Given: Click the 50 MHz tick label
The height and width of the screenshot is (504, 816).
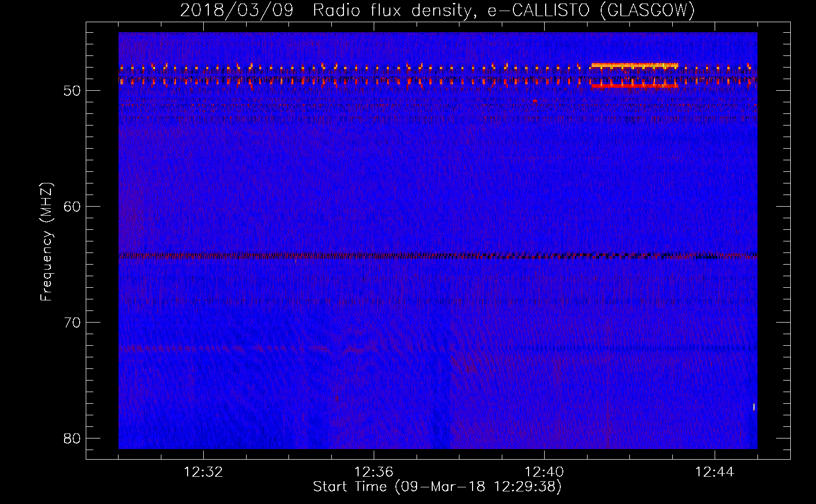Looking at the screenshot, I should point(73,91).
